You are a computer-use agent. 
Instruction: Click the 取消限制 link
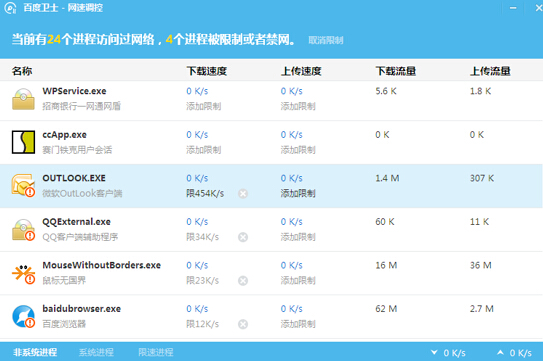tap(326, 40)
